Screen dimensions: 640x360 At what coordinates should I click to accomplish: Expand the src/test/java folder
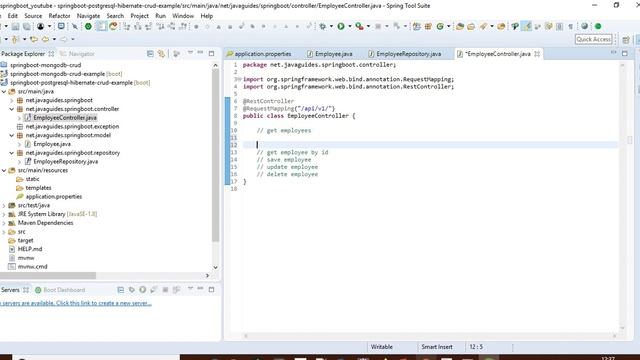point(4,205)
